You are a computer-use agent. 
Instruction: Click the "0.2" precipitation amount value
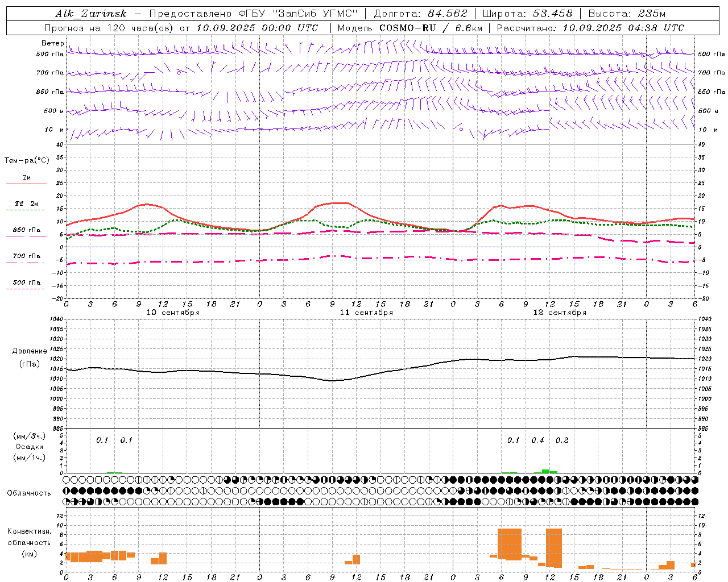(x=562, y=440)
